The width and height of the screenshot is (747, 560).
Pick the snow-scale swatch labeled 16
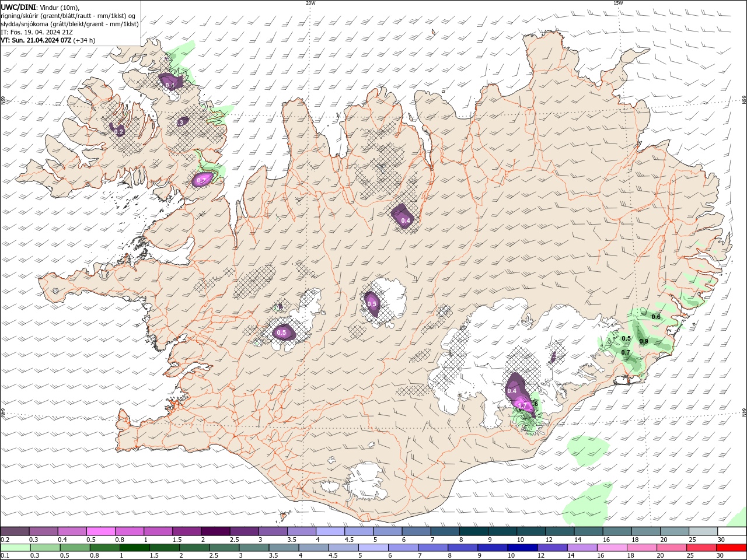click(x=617, y=531)
